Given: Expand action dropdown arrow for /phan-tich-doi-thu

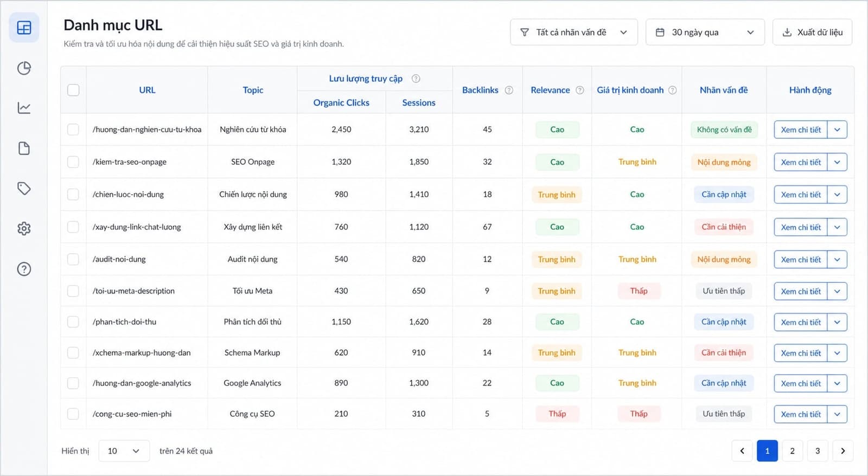Looking at the screenshot, I should pyautogui.click(x=837, y=322).
